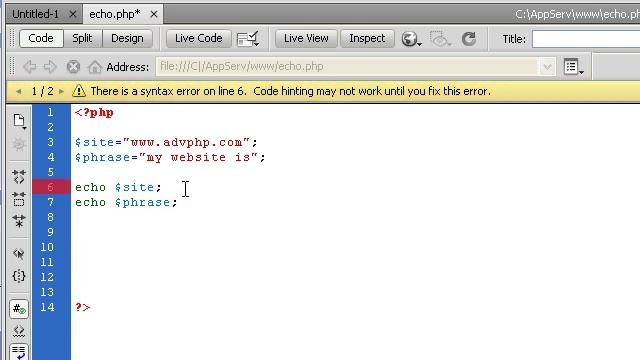Click line number 1 in the gutter
Screen dimensions: 640x360
(50, 112)
